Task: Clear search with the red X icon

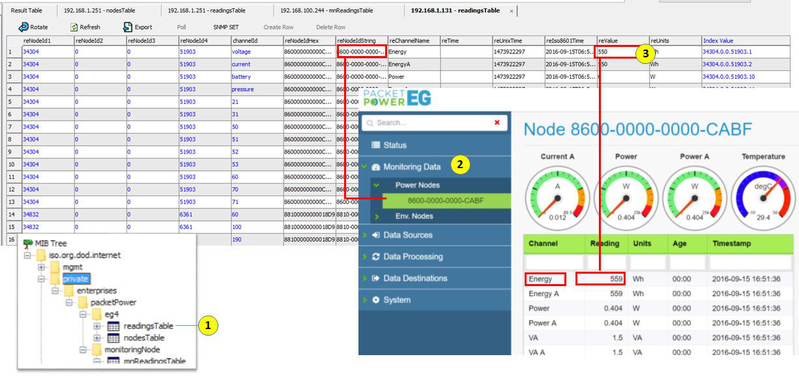Action: click(497, 123)
